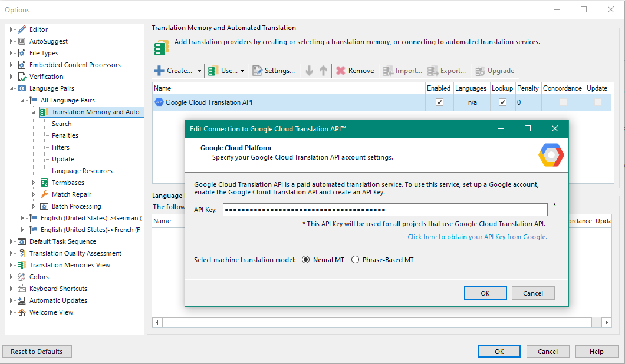The width and height of the screenshot is (625, 364).
Task: Click the Match Repair wrench icon
Action: [44, 194]
